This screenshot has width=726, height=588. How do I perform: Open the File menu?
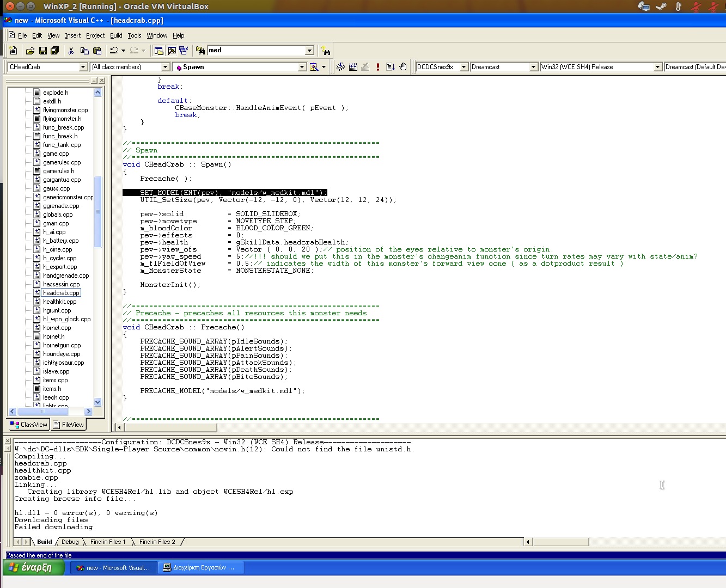pos(22,35)
